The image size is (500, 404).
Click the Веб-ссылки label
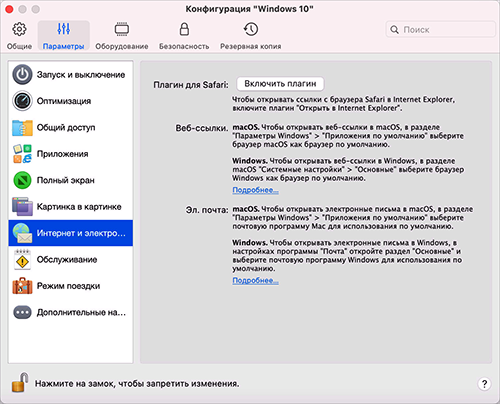(x=202, y=128)
